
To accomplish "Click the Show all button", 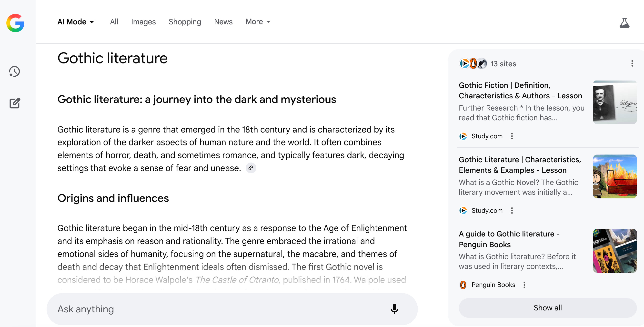I will (x=547, y=308).
